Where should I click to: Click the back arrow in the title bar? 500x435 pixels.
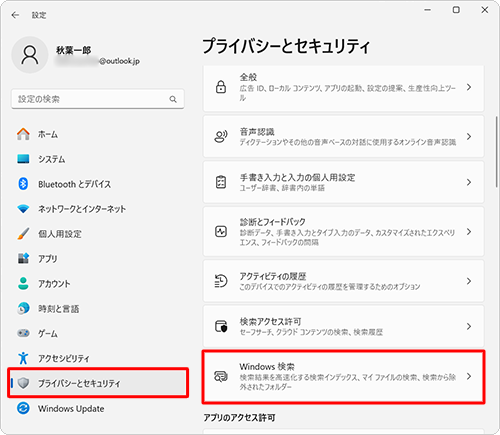click(x=15, y=15)
